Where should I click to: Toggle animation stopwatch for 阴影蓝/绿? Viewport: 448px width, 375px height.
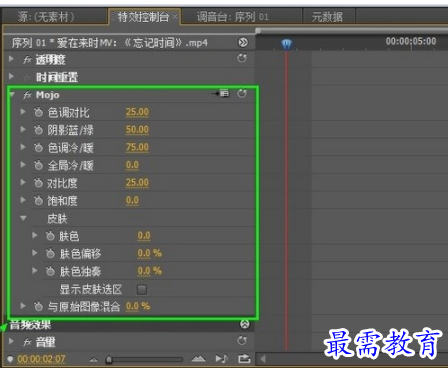[x=38, y=130]
